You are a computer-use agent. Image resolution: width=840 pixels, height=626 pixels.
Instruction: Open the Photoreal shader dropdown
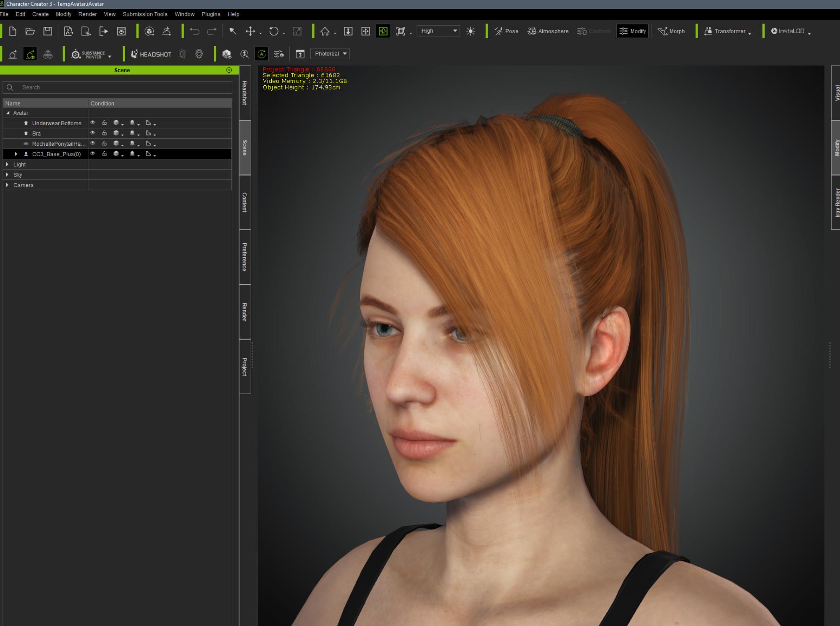click(330, 54)
